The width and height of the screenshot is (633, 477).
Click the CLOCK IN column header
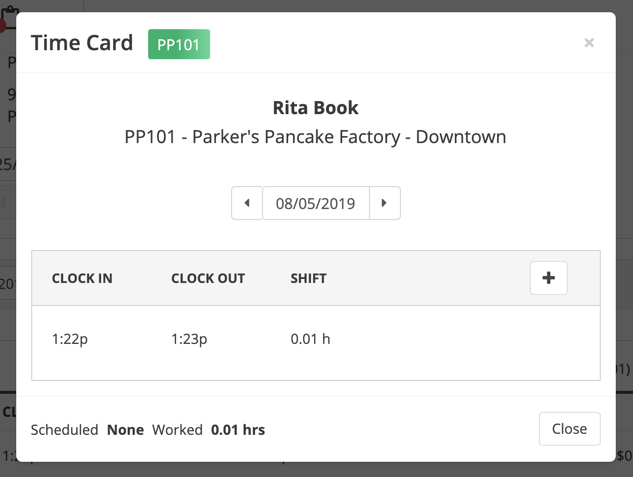(x=82, y=278)
